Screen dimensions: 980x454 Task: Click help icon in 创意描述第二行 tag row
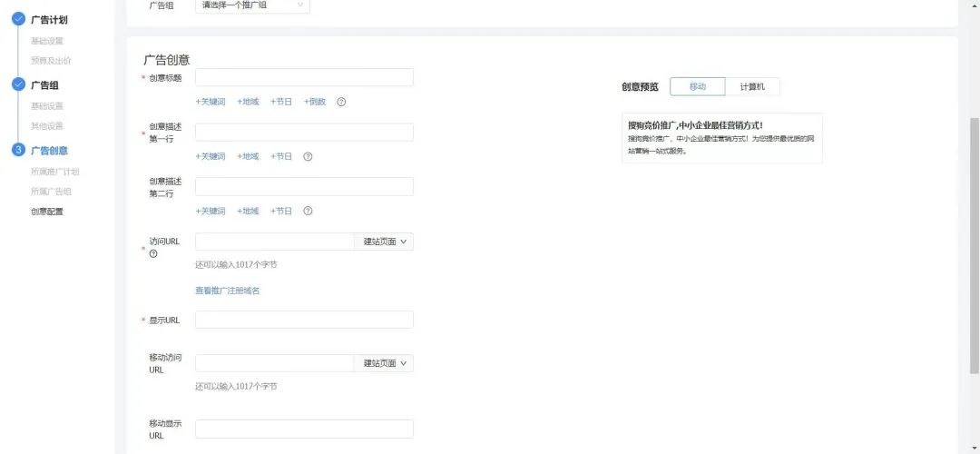308,211
